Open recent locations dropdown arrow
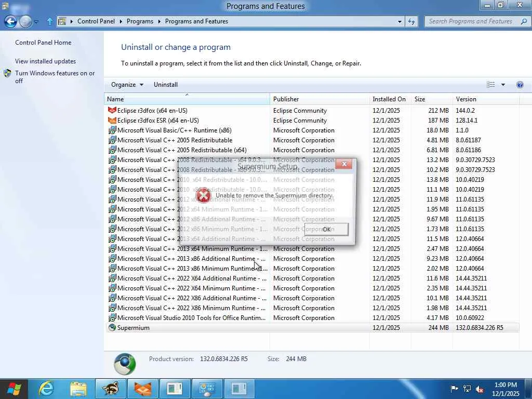 pyautogui.click(x=36, y=22)
